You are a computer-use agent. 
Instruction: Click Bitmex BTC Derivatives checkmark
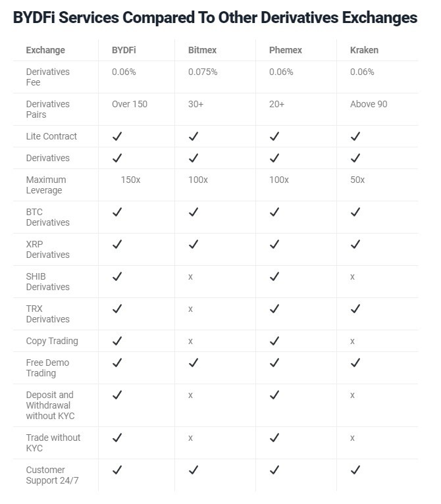click(x=194, y=212)
